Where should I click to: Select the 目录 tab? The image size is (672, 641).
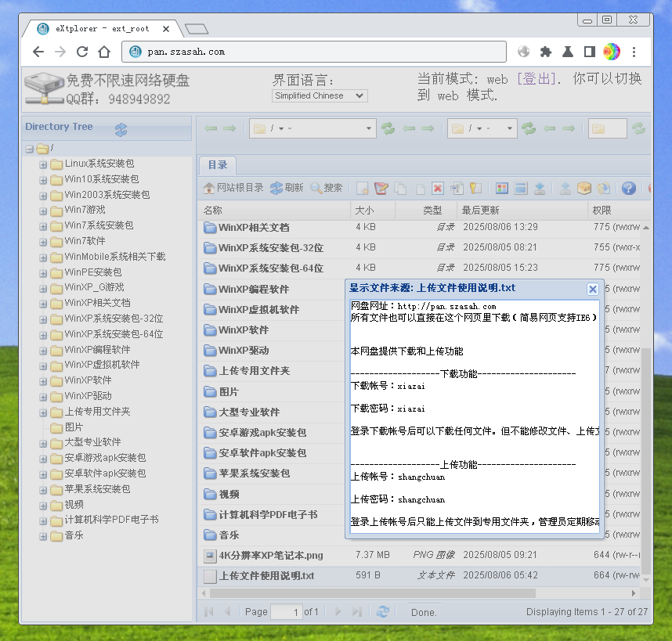218,165
